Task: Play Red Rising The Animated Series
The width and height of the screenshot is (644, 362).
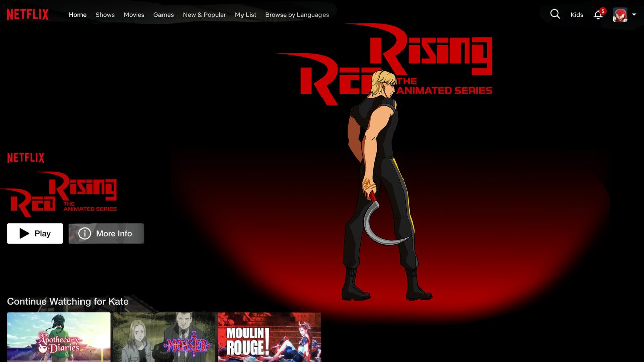Action: (x=35, y=233)
